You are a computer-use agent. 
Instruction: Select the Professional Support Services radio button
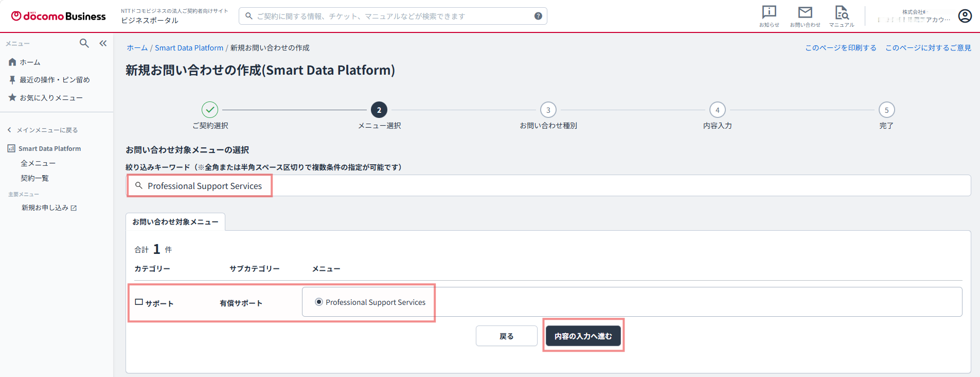pyautogui.click(x=319, y=302)
